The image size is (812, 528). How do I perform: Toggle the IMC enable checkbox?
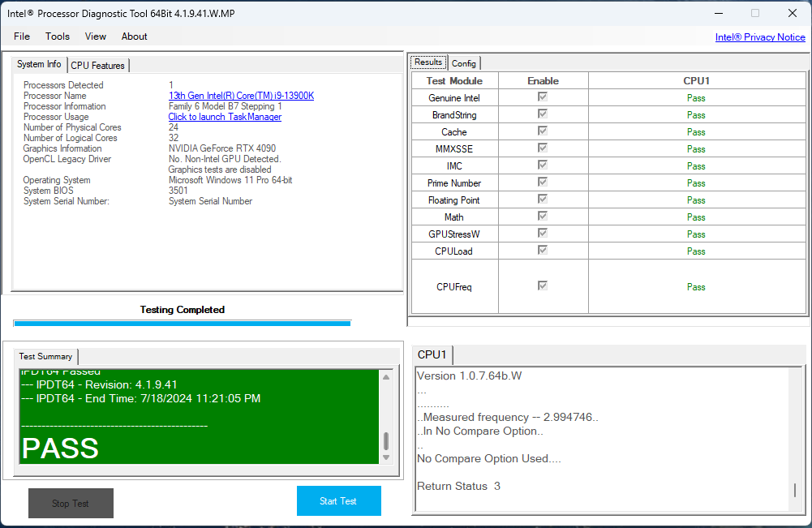543,165
